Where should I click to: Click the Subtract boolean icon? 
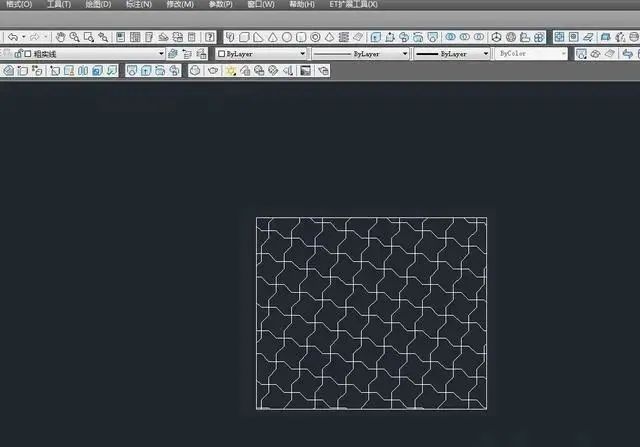coord(464,37)
